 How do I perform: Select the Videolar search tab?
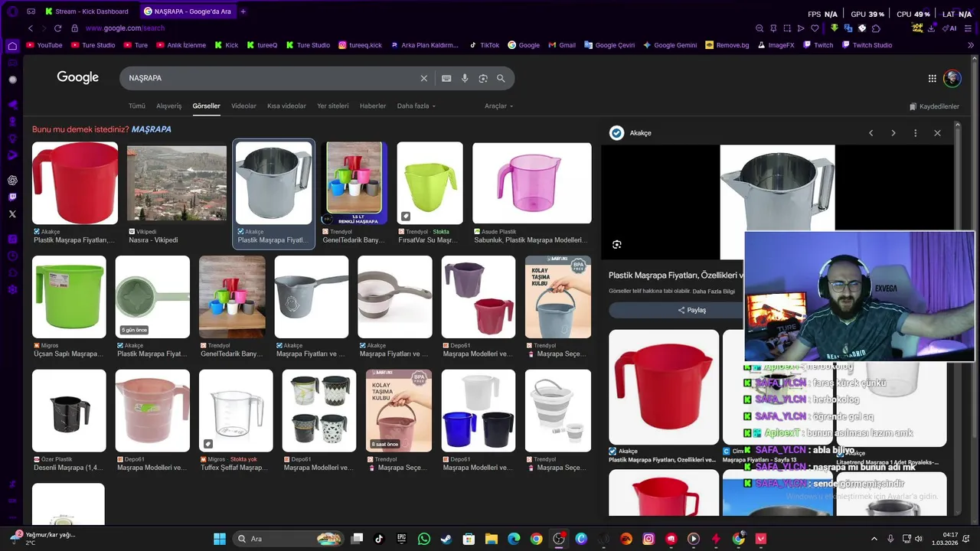[243, 106]
